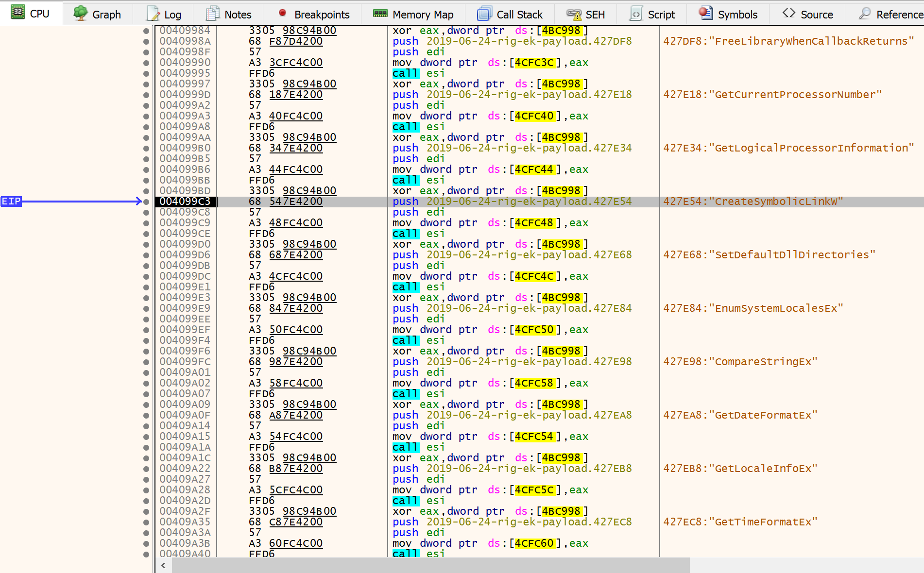Select the GetCurrentProcessorNumber comment
The height and width of the screenshot is (573, 924).
[772, 95]
